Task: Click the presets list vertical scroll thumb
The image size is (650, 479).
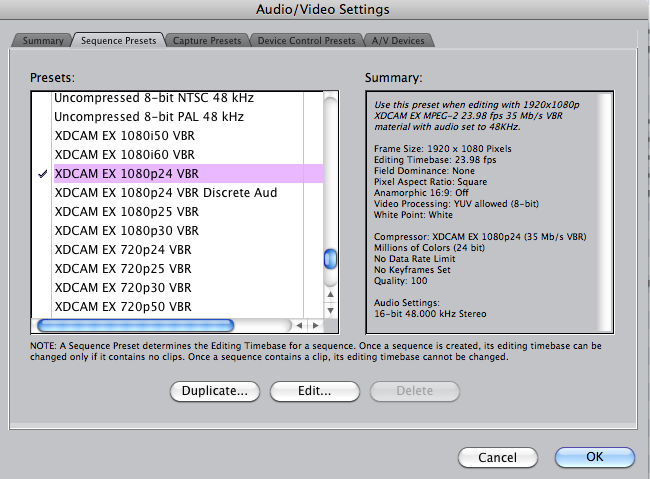Action: point(330,259)
